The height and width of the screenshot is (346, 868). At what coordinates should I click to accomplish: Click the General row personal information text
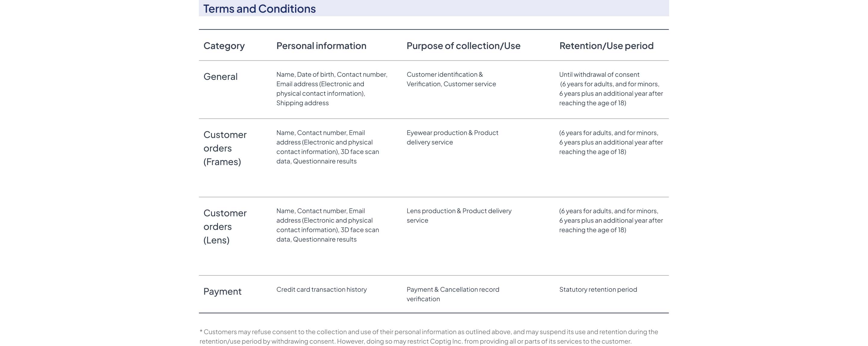[x=332, y=89]
